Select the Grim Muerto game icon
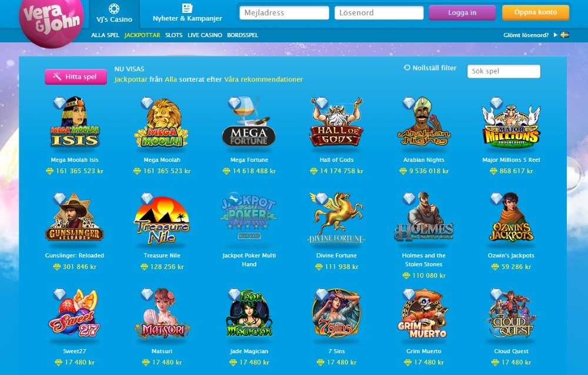588x375 pixels. pyautogui.click(x=424, y=313)
